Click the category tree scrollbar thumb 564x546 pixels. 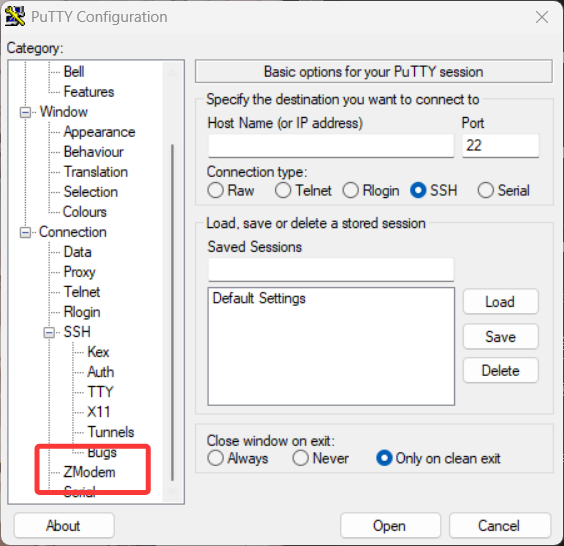pos(172,313)
